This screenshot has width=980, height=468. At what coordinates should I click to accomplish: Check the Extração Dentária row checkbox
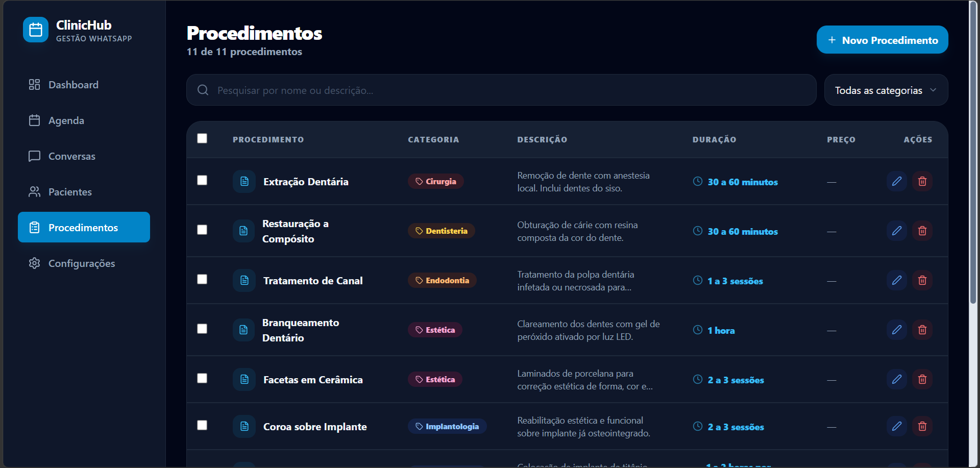(202, 180)
